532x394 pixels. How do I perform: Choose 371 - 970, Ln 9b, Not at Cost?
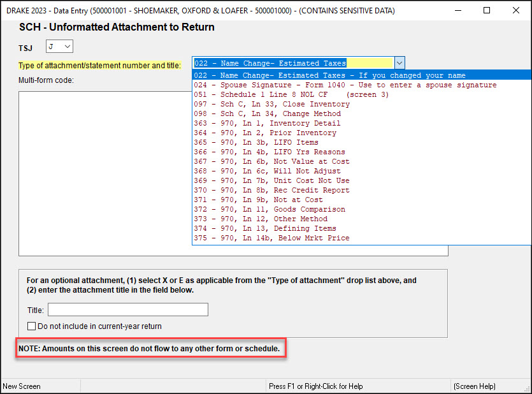362,200
